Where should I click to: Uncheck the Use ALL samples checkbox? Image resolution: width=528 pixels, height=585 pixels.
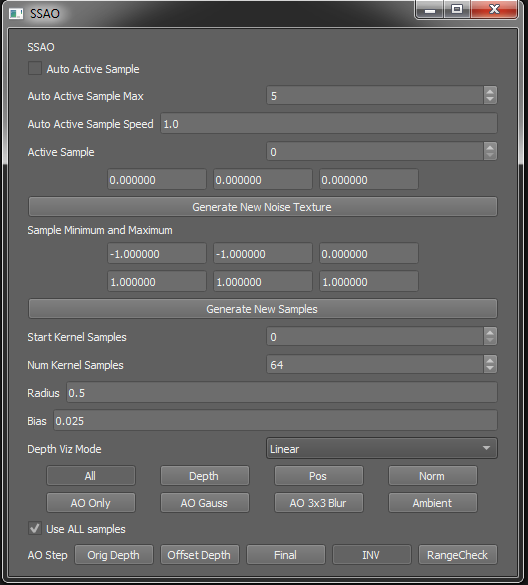coord(35,529)
